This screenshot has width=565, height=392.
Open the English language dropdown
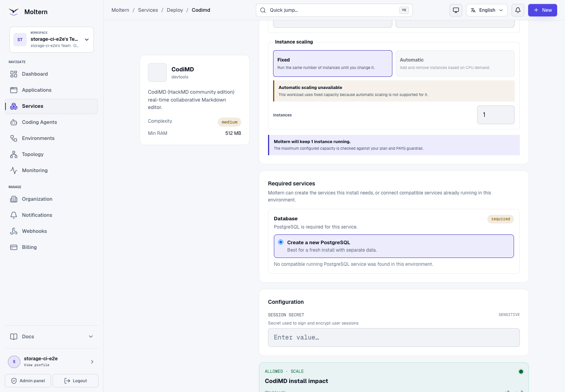point(487,10)
